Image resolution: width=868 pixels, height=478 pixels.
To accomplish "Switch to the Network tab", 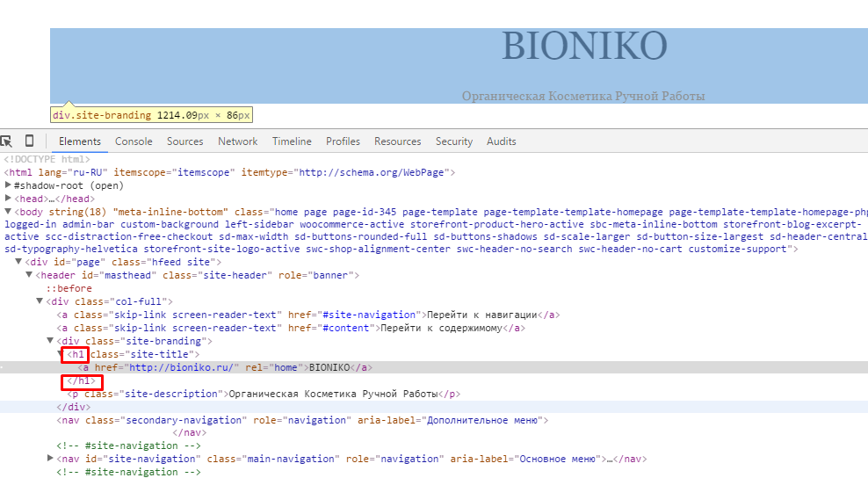I will point(237,141).
